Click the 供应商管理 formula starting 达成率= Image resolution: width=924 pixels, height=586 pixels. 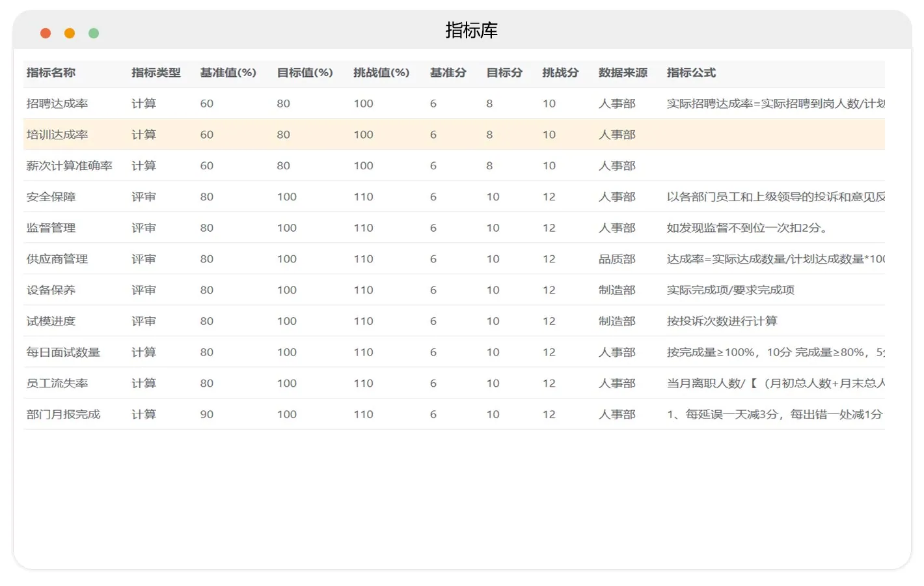[776, 259]
